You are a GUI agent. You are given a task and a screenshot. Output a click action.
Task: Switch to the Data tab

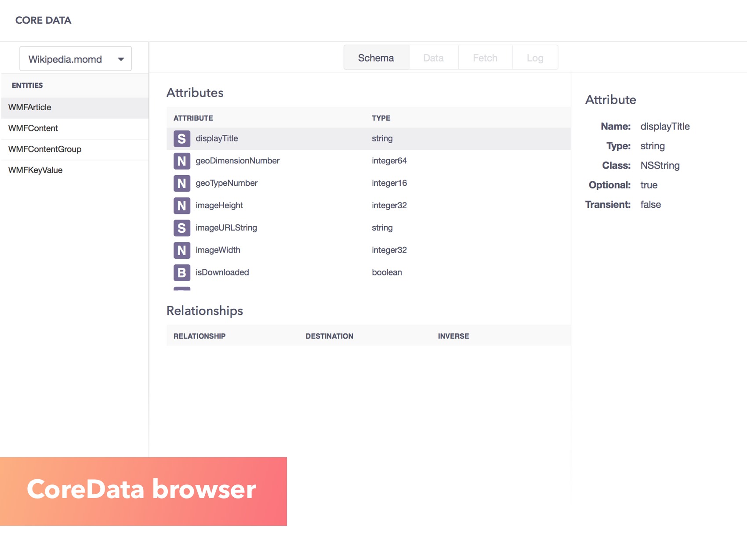tap(433, 58)
